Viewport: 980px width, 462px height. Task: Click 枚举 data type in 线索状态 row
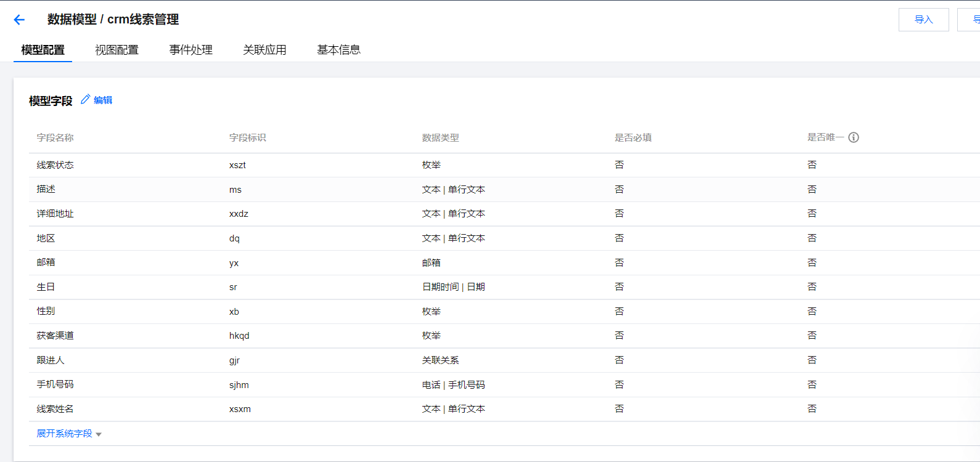click(x=431, y=165)
